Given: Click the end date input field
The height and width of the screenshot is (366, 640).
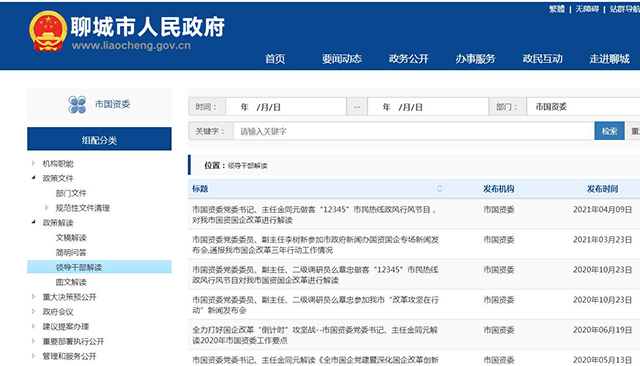Looking at the screenshot, I should point(428,107).
